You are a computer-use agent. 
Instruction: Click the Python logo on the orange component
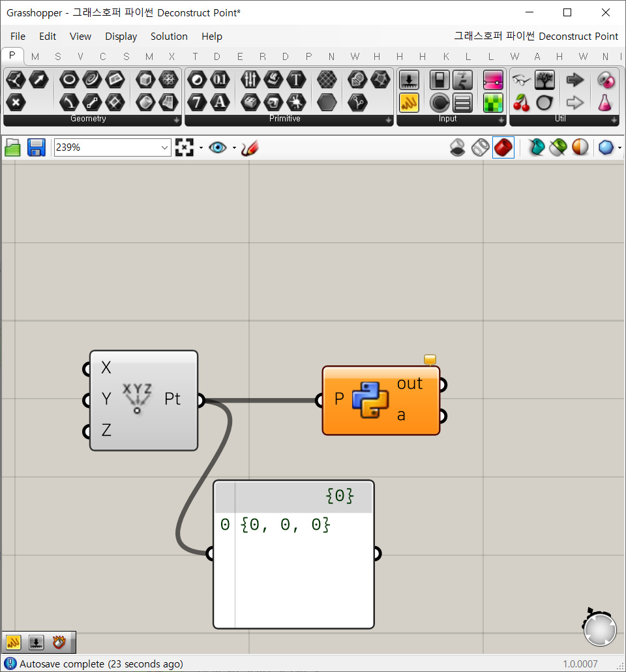point(370,400)
